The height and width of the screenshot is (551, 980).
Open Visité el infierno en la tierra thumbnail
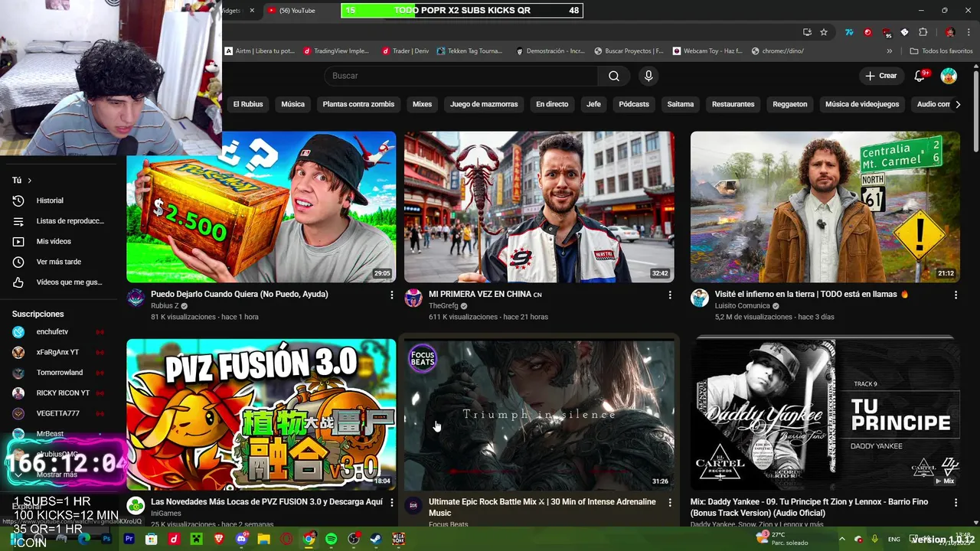825,207
